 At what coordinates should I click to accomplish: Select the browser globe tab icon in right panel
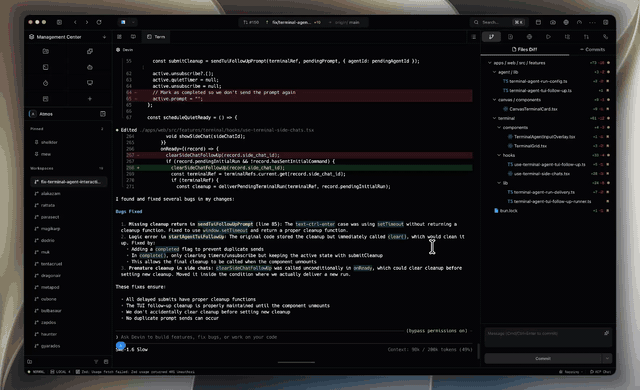point(529,37)
